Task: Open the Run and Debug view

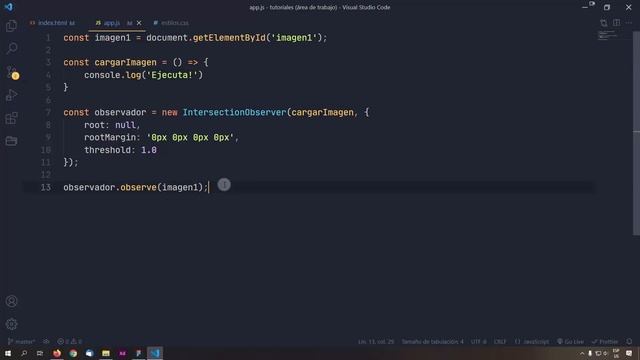Action: click(x=11, y=95)
